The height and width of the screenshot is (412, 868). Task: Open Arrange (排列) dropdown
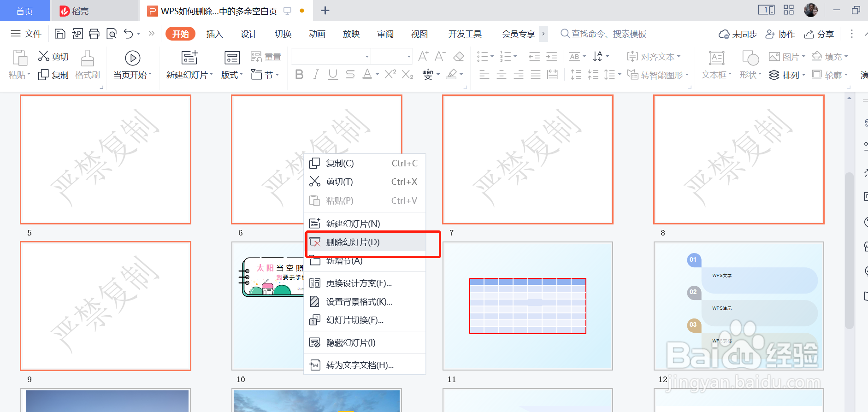pyautogui.click(x=787, y=75)
